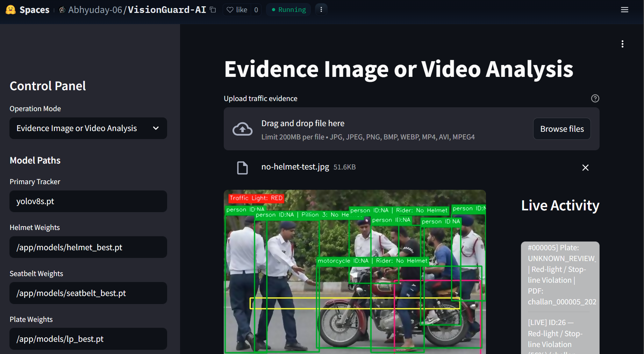Click the Primary Tracker yolov8s.pt field
Image resolution: width=644 pixels, height=354 pixels.
coord(88,201)
